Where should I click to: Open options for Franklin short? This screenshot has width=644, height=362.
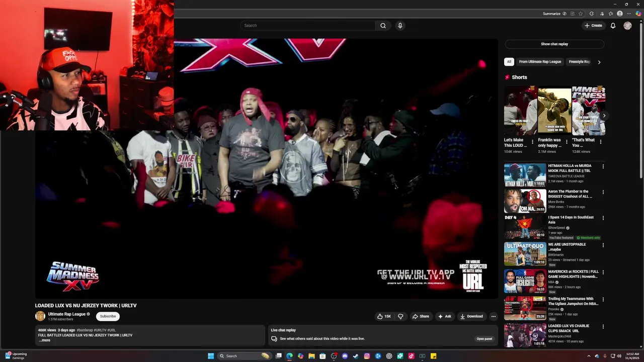point(567,142)
